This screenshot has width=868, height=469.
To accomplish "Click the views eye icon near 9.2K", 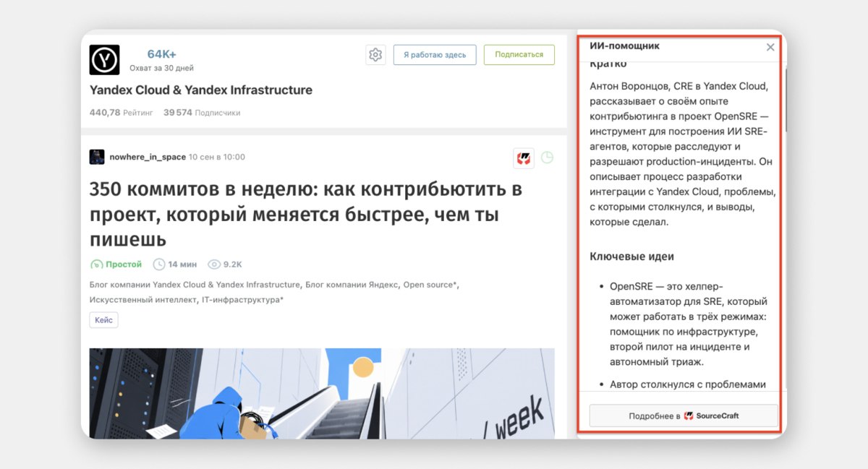I will pos(213,264).
